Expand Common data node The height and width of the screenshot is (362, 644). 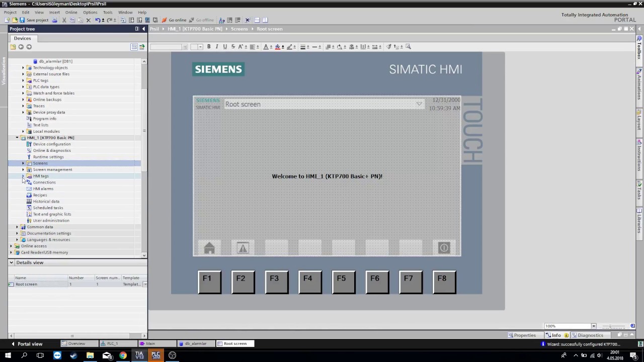[x=17, y=227]
